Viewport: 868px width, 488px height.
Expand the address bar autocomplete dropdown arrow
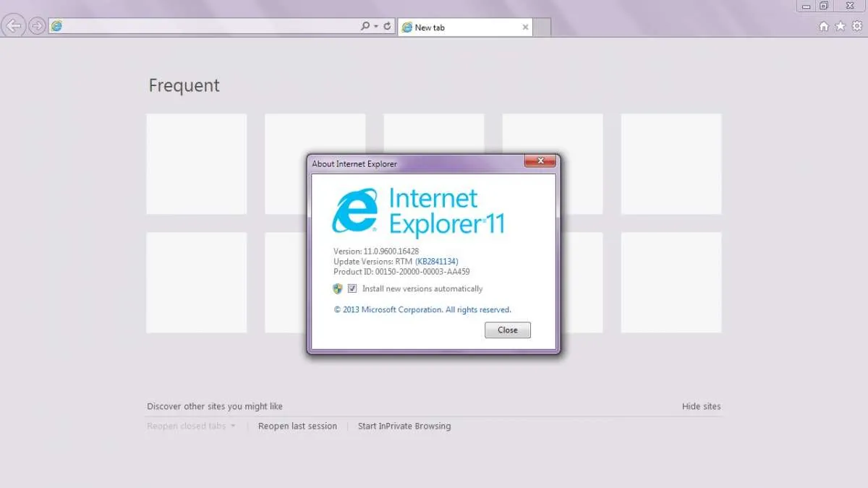376,26
